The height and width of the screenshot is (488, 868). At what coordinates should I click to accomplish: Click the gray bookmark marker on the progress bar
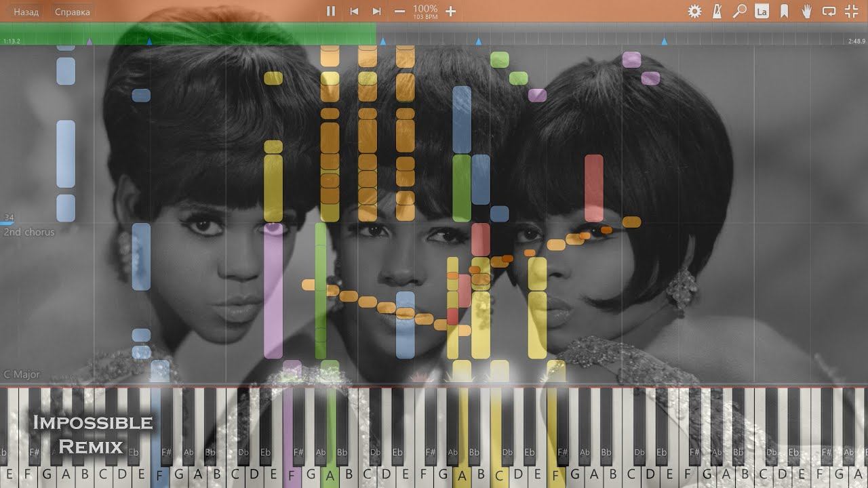point(90,41)
